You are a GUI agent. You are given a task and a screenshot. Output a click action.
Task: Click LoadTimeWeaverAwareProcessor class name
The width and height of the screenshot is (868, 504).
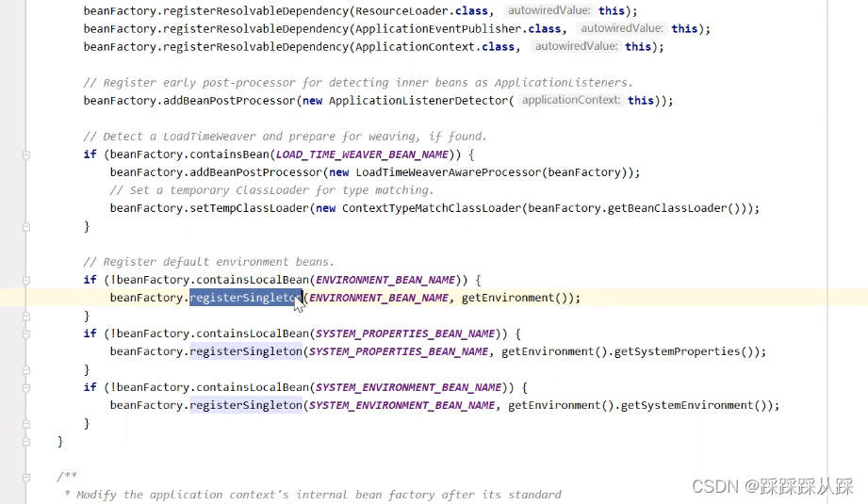448,172
